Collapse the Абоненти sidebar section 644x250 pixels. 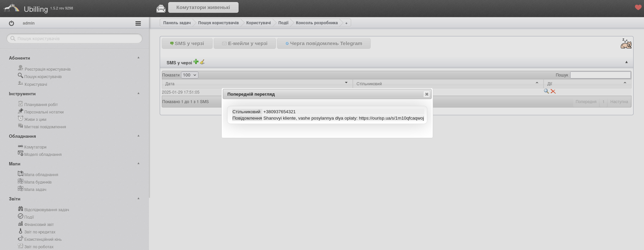coord(139,58)
